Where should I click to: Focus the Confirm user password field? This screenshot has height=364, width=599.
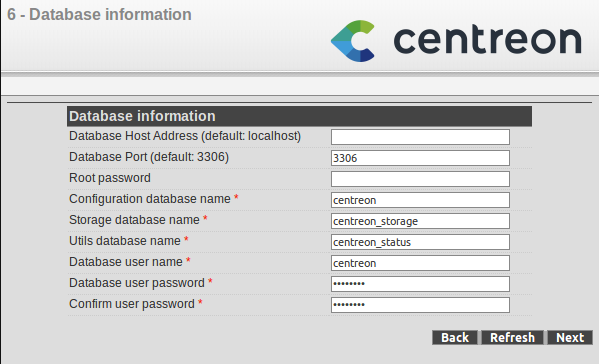coord(420,305)
